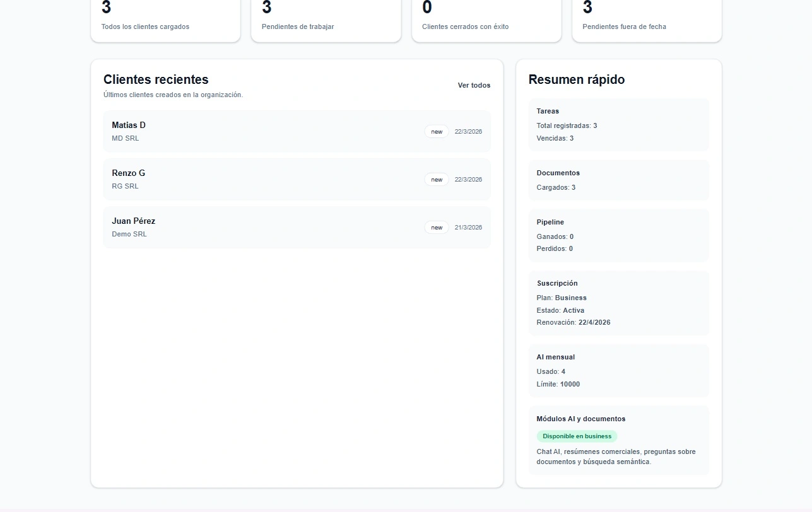Click the Tareas summary title
This screenshot has width=812, height=512.
[x=548, y=111]
